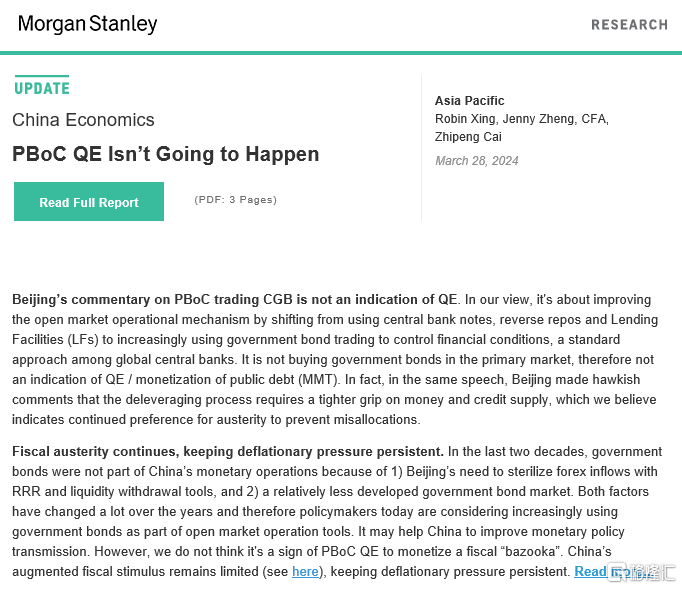The image size is (682, 589).
Task: Click the RESEARCH header label
Action: point(629,25)
